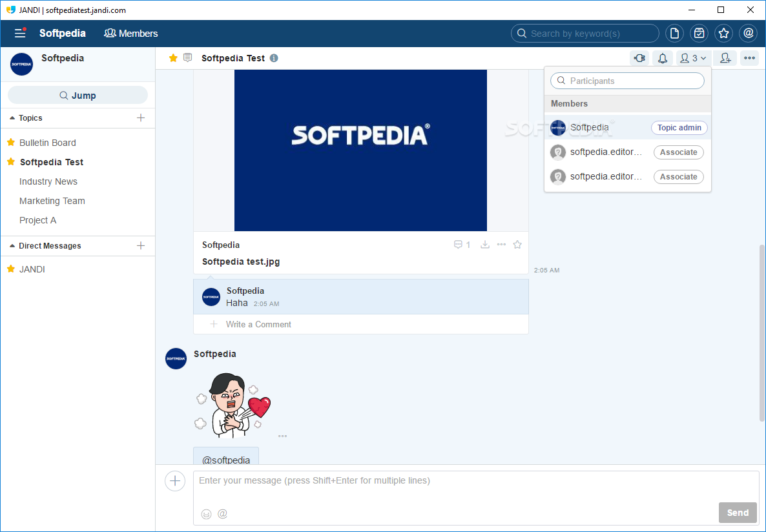The image size is (766, 532).
Task: Click avatar beside the Haha comment
Action: pyautogui.click(x=211, y=296)
